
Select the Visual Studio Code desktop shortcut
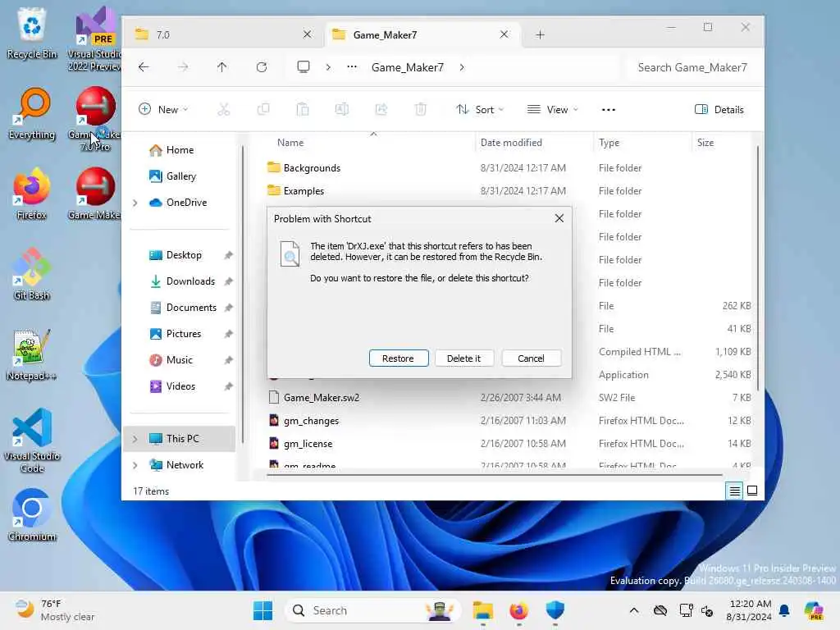32,441
